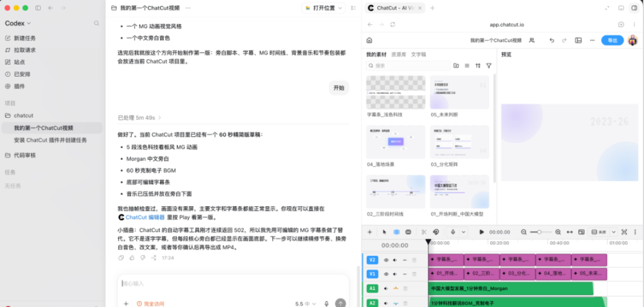
Task: Open the collaborators icon beside project title
Action: (x=532, y=40)
